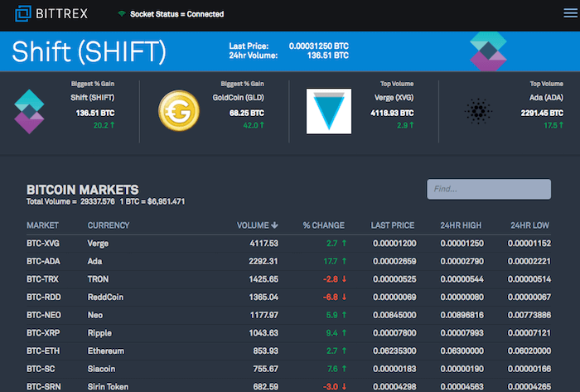Click the GoldCoin gold coin icon
This screenshot has width=580, height=392.
pos(179,110)
